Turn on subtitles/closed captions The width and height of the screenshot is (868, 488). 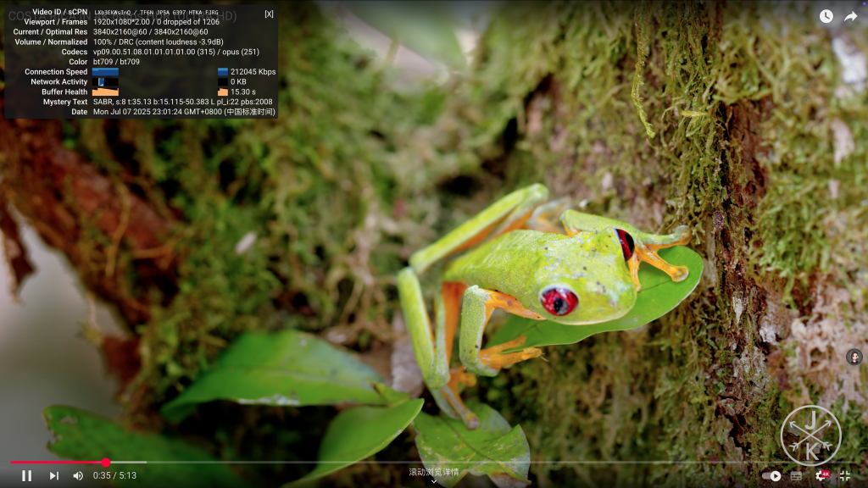pyautogui.click(x=796, y=476)
